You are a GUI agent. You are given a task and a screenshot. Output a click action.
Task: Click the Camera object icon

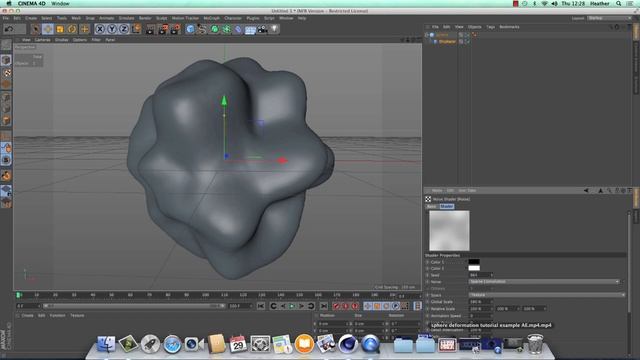(x=262, y=29)
